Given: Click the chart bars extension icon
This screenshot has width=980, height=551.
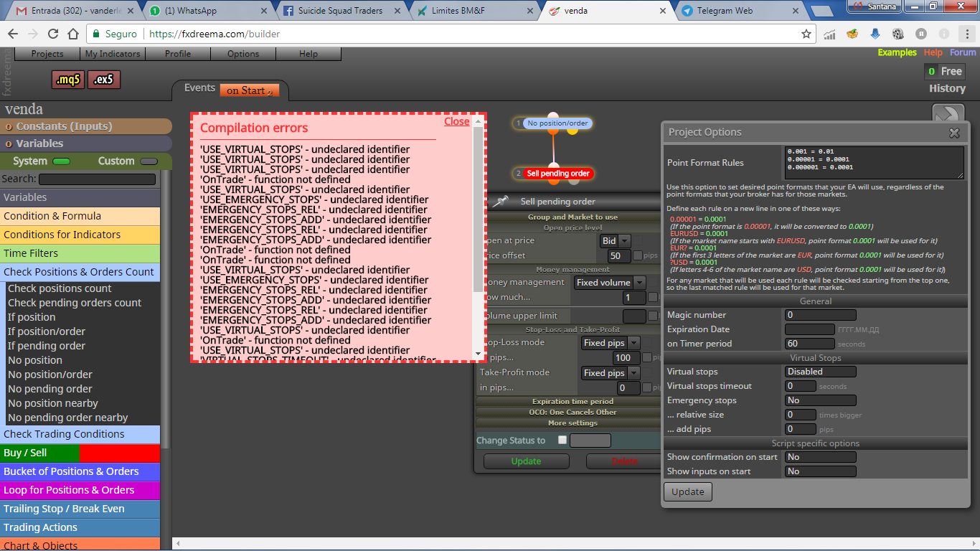Looking at the screenshot, I should (x=829, y=34).
